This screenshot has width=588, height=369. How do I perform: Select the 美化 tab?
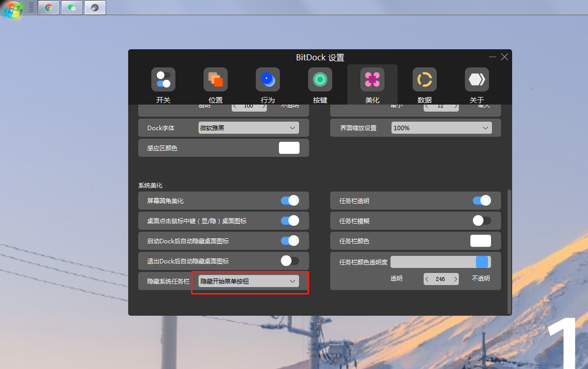pyautogui.click(x=372, y=85)
